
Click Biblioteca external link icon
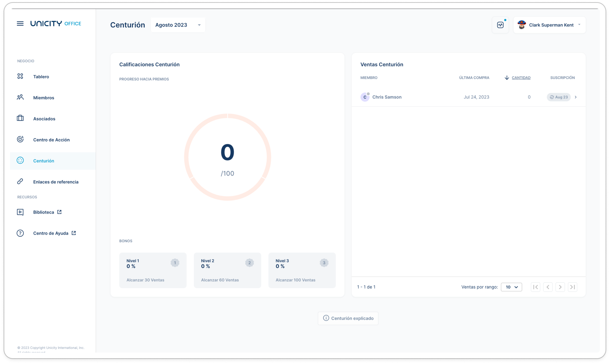pyautogui.click(x=59, y=212)
